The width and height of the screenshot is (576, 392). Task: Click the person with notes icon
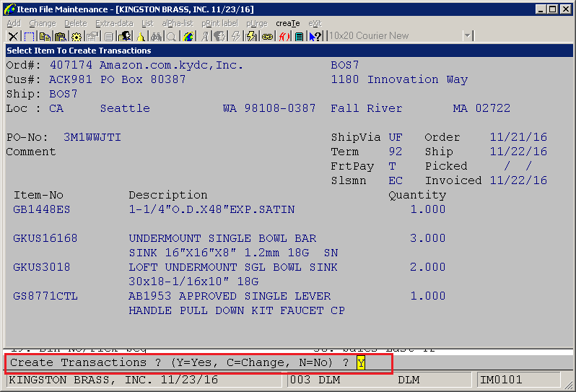(x=125, y=36)
